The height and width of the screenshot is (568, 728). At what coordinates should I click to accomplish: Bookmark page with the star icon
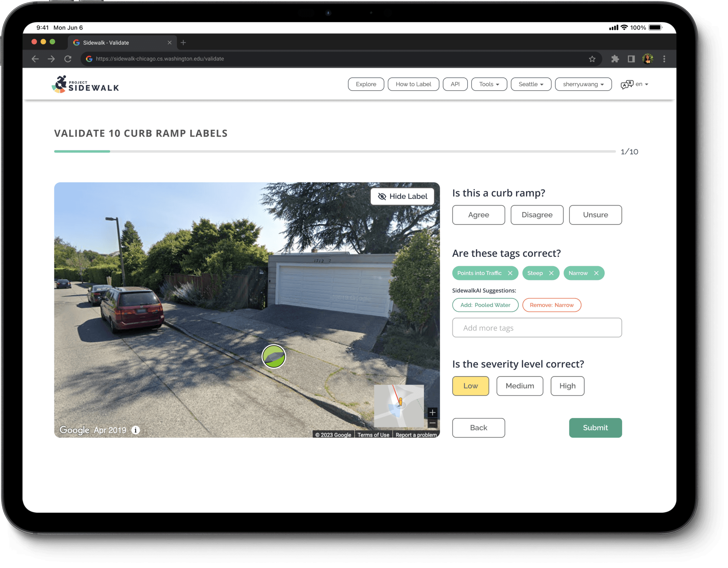592,59
